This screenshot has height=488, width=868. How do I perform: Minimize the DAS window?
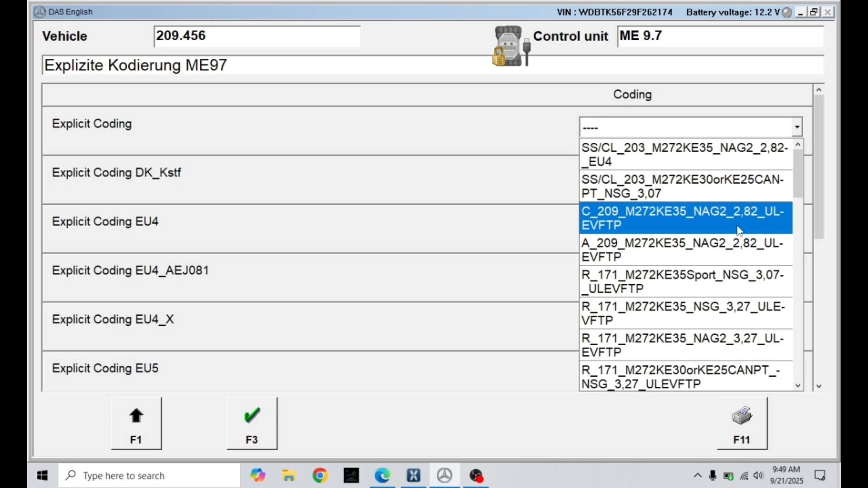click(800, 12)
